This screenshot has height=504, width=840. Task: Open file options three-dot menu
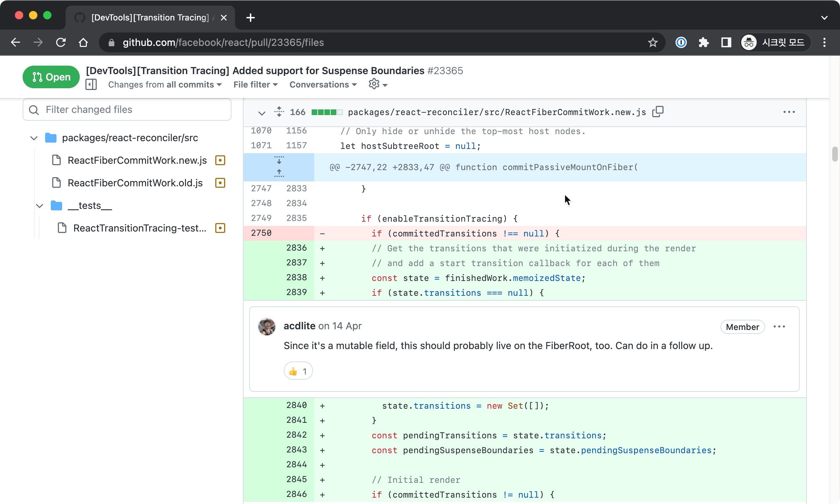click(789, 112)
